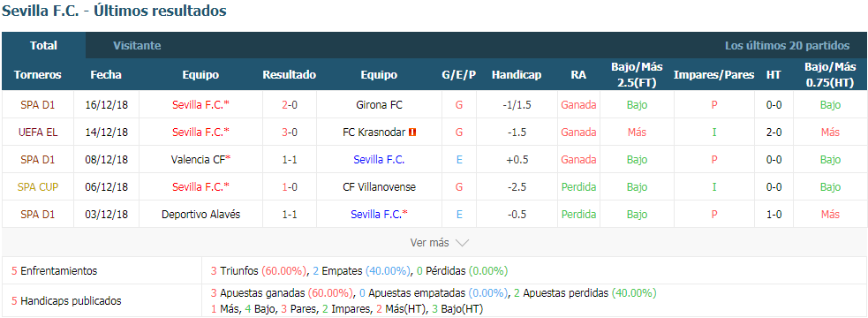868x318 pixels.
Task: Click the 3-0 result against FC Krasnodar
Action: [290, 132]
